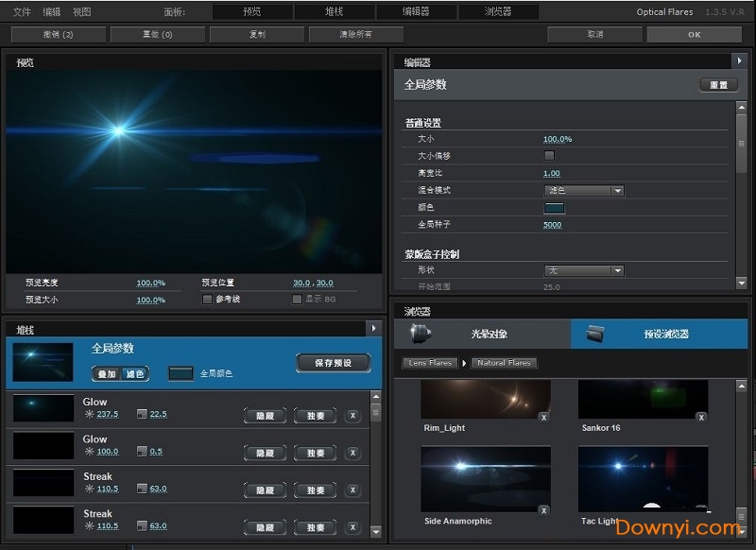Click the brightness icon of first Streak
756x550 pixels.
90,489
